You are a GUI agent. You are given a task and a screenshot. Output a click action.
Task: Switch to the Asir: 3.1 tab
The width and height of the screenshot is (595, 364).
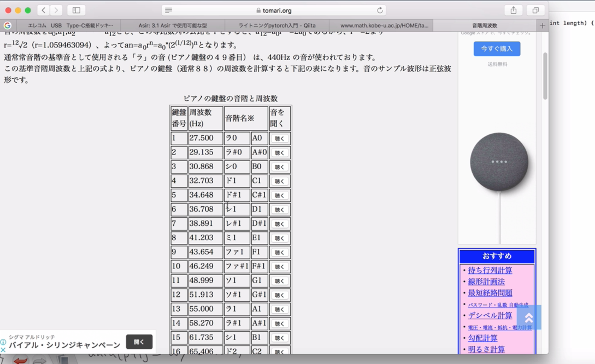(x=173, y=26)
